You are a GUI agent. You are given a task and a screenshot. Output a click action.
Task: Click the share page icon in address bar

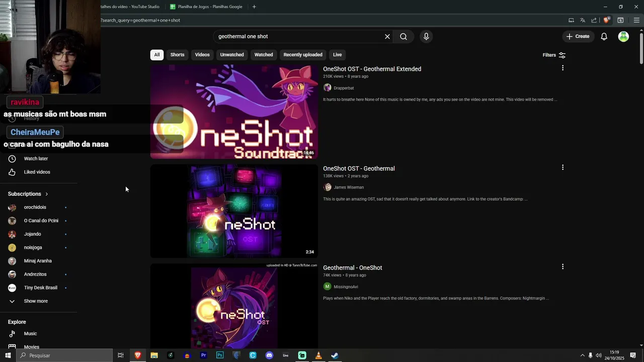[x=594, y=20]
